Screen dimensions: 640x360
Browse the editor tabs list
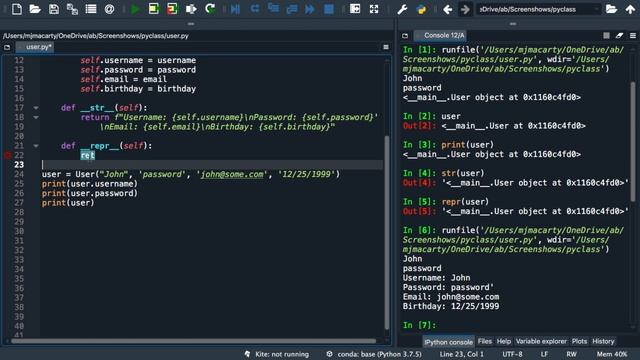click(x=7, y=47)
